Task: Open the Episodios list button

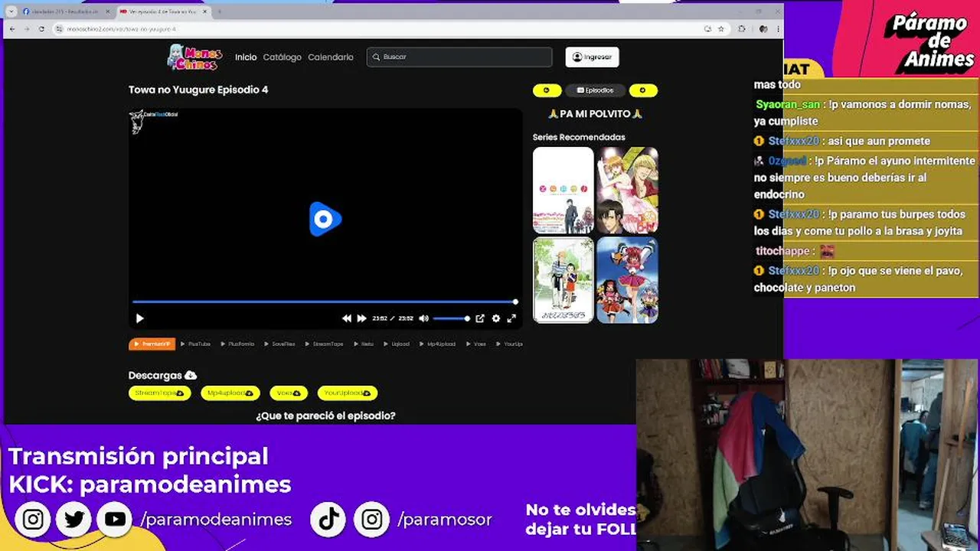Action: [595, 90]
